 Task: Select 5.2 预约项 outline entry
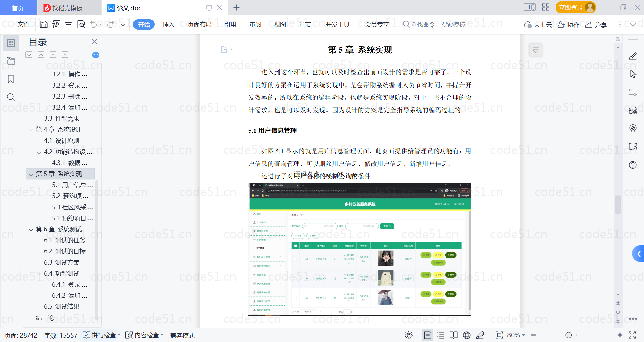point(70,196)
